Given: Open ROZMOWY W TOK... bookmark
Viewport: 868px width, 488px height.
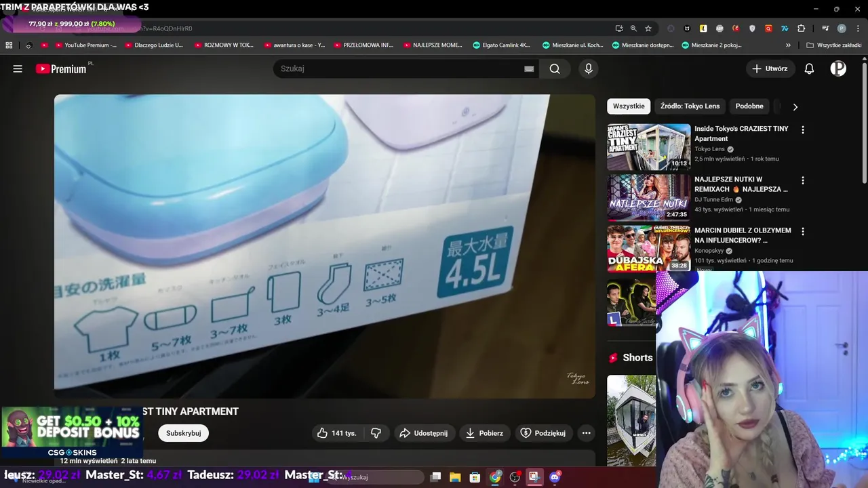Looking at the screenshot, I should click(x=224, y=45).
